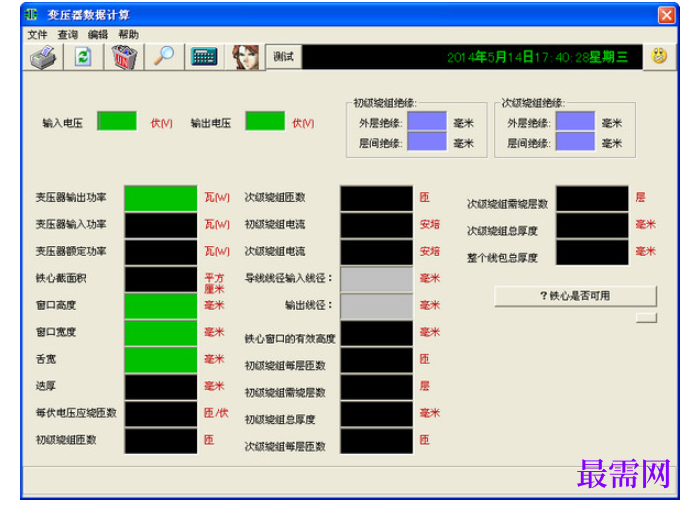Open the magnifying glass search tool

click(x=164, y=57)
